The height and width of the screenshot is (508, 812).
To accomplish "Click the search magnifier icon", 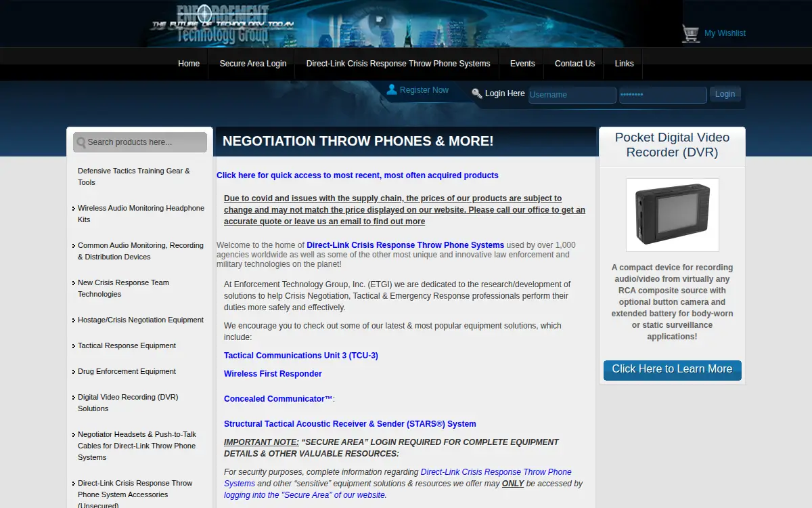I will tap(81, 142).
